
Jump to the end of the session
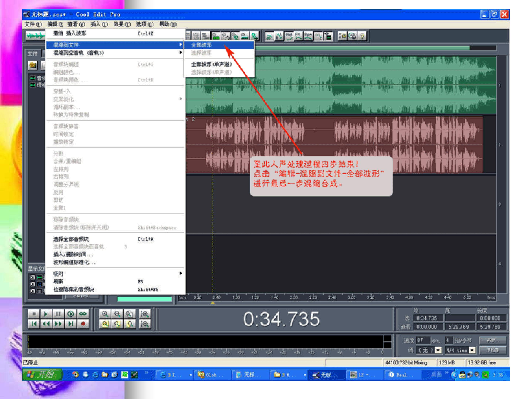tap(70, 324)
